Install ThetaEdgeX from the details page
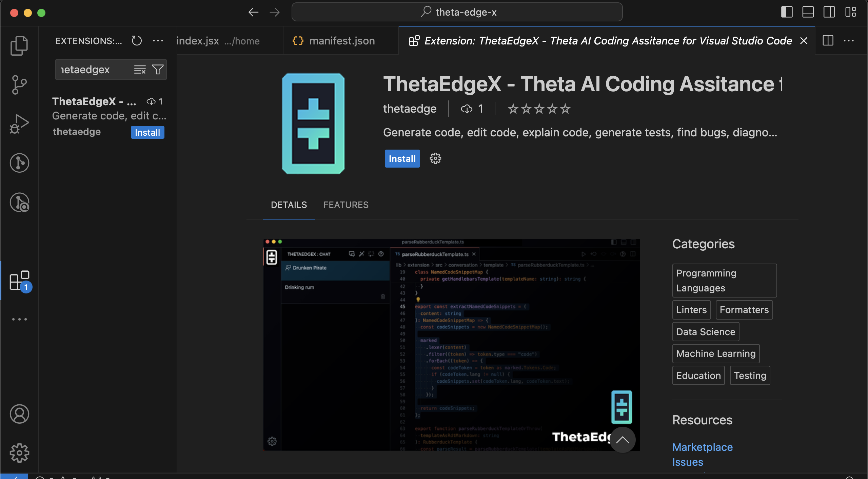The image size is (868, 479). (x=402, y=158)
